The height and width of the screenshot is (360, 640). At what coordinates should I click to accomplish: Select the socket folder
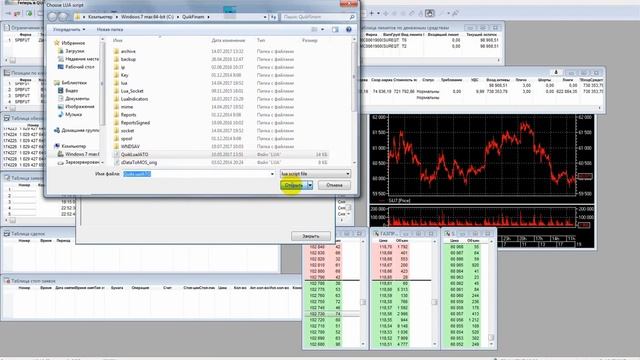pos(127,131)
